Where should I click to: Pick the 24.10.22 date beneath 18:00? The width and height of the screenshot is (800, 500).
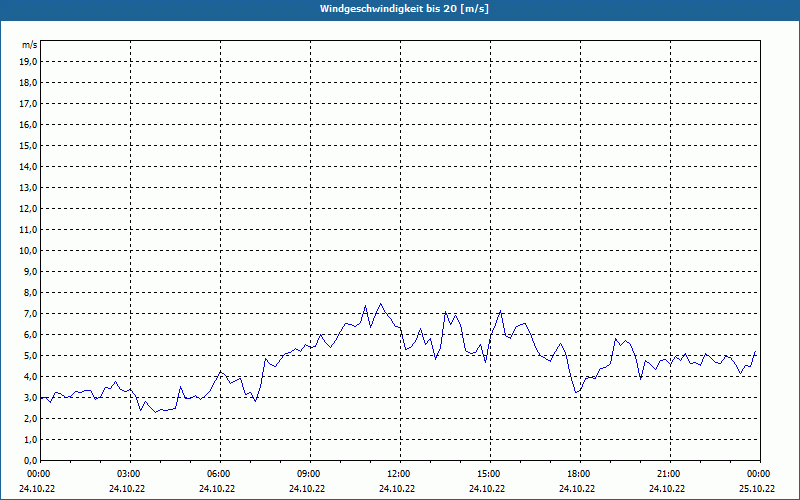click(x=577, y=489)
